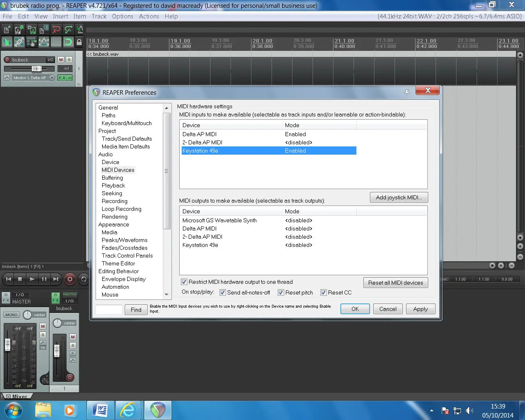Open system tray hidden icons arrow

tap(431, 410)
